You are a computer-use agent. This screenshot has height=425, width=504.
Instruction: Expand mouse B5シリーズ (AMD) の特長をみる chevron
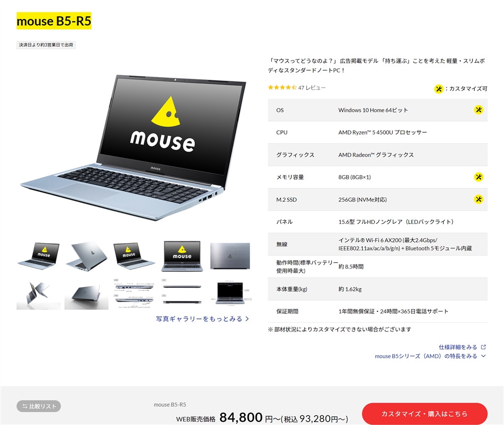(x=483, y=356)
